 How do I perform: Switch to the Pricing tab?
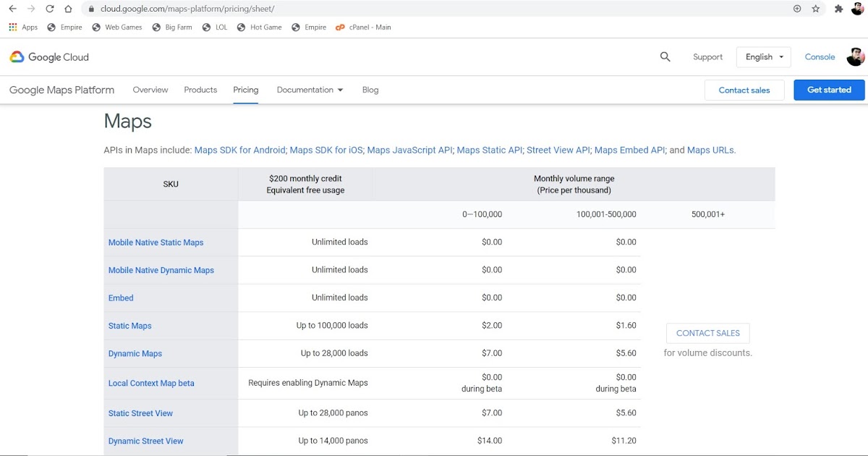coord(245,90)
